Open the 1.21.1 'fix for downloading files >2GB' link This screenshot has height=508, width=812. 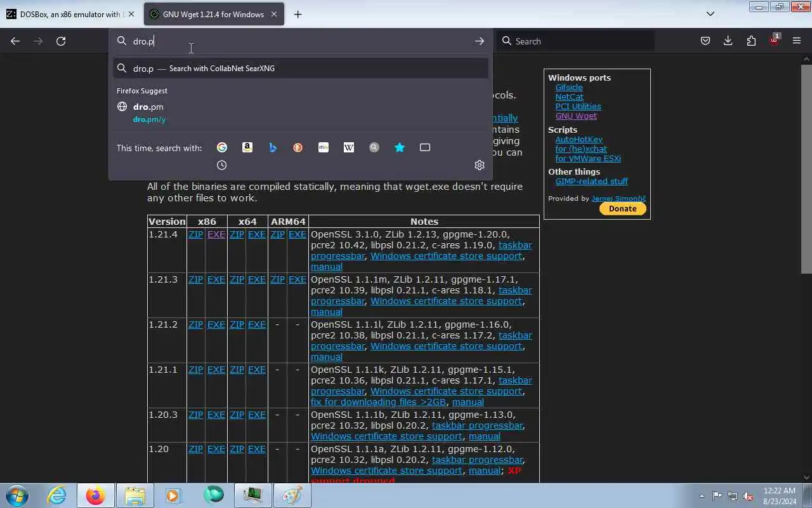(x=378, y=403)
